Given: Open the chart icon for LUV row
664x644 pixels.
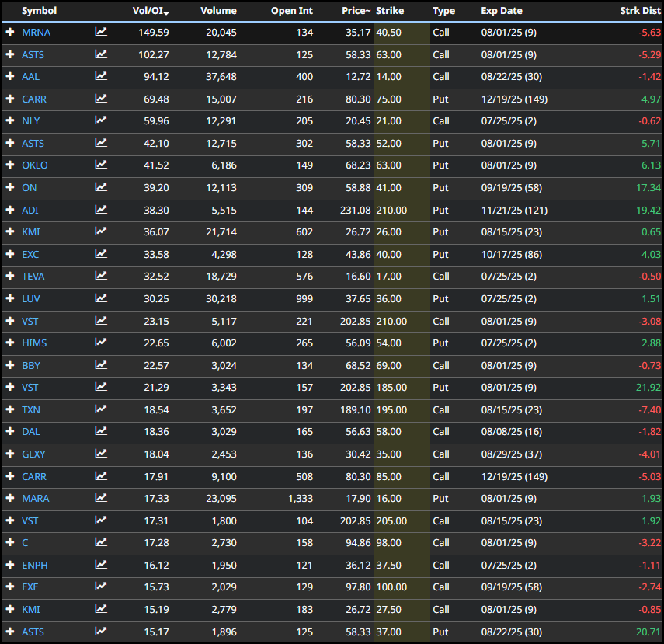Looking at the screenshot, I should pyautogui.click(x=101, y=298).
